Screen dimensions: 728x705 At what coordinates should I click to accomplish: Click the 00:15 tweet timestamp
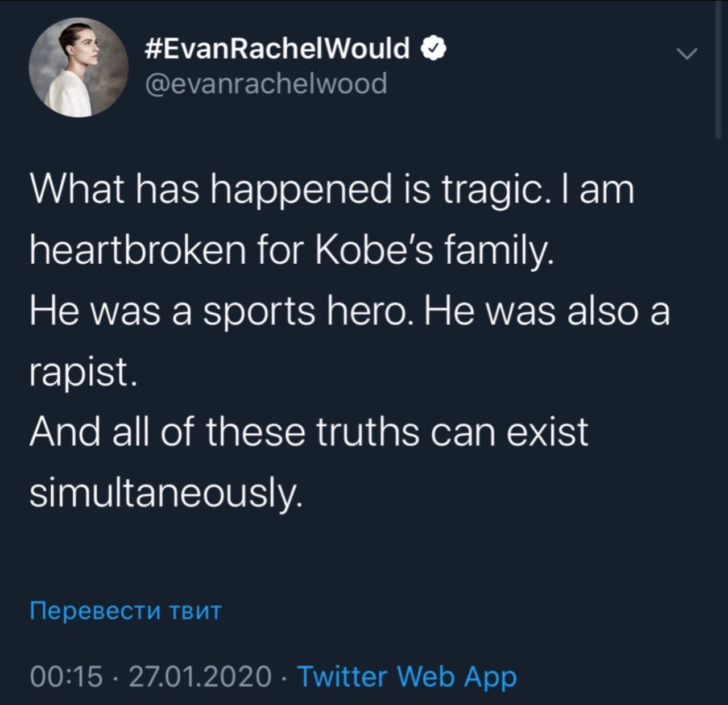coord(66,676)
